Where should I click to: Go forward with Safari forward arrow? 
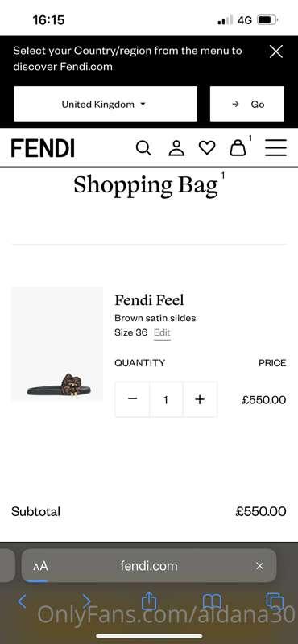pos(86,601)
